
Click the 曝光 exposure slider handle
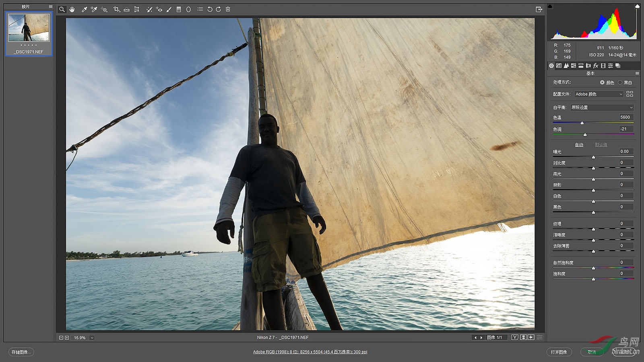click(593, 157)
